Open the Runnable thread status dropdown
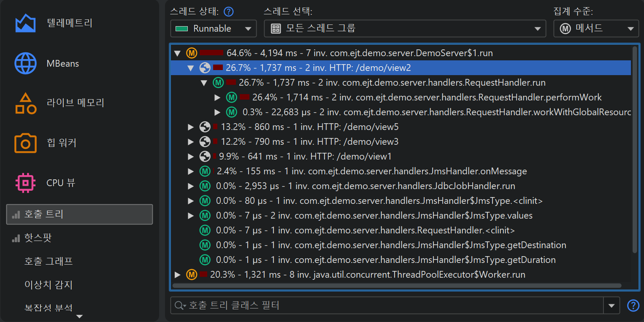644x322 pixels. click(x=213, y=29)
